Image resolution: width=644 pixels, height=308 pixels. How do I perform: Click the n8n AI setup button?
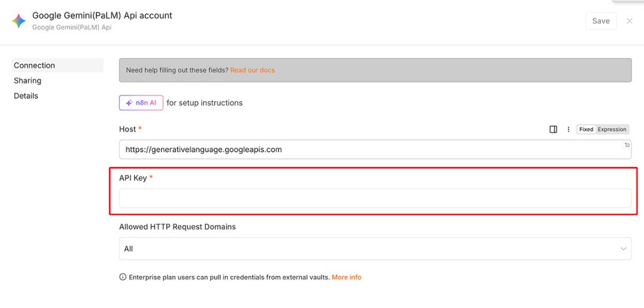141,103
